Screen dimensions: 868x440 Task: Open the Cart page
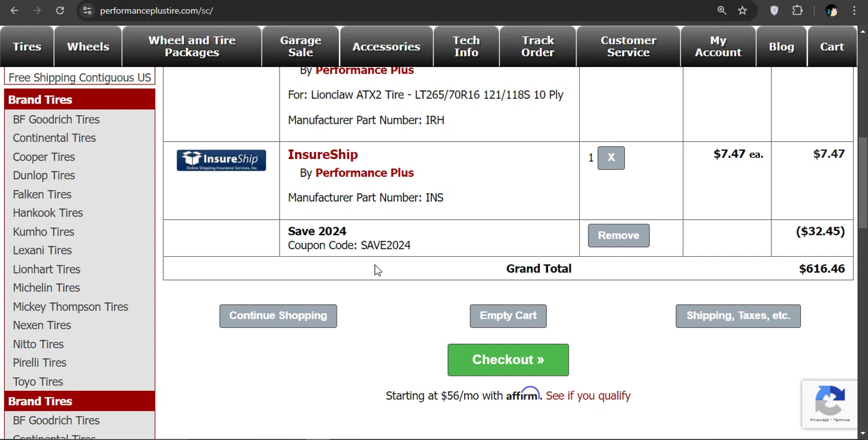[x=832, y=46]
